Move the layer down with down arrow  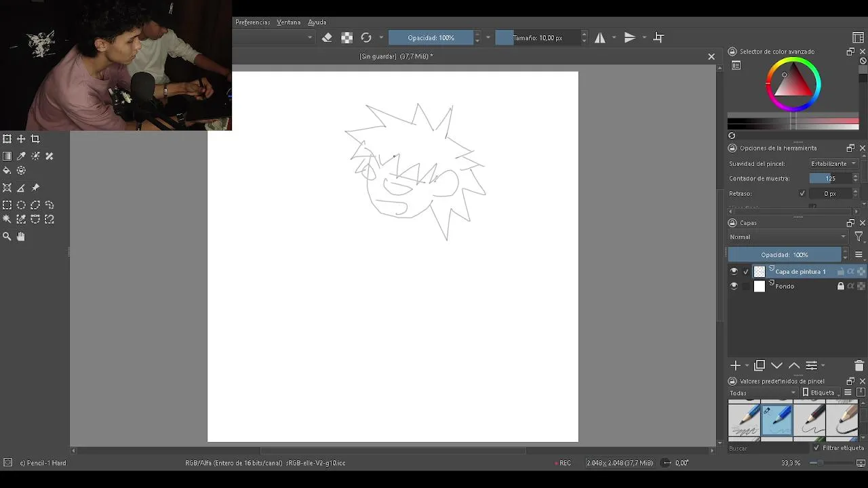click(777, 366)
